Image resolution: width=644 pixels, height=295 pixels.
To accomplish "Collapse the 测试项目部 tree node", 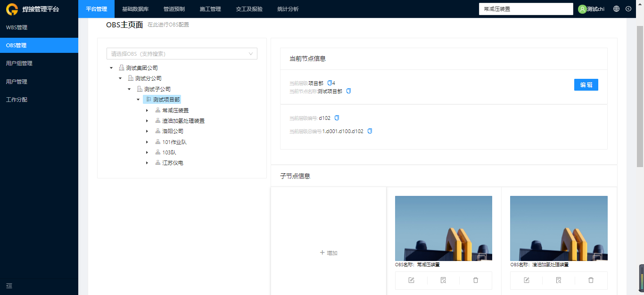I will [138, 100].
